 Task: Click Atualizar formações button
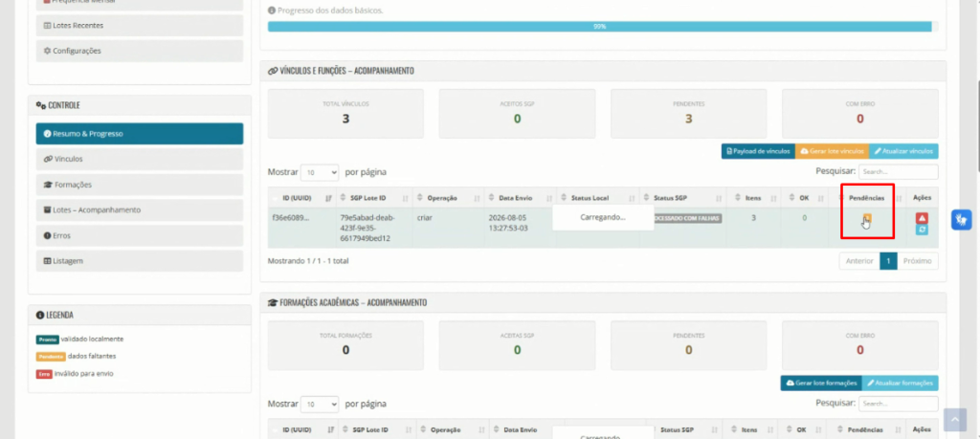click(900, 383)
